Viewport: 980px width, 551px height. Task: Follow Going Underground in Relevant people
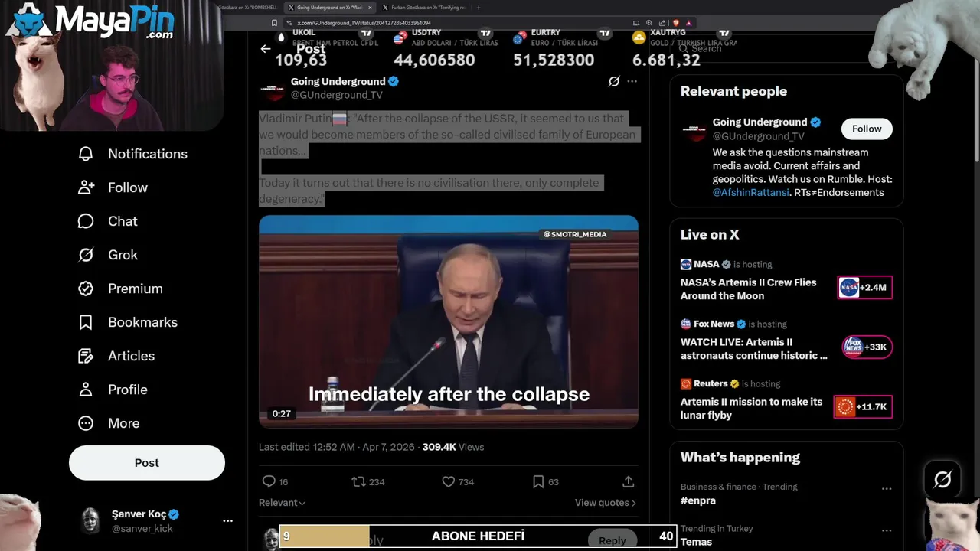click(867, 129)
